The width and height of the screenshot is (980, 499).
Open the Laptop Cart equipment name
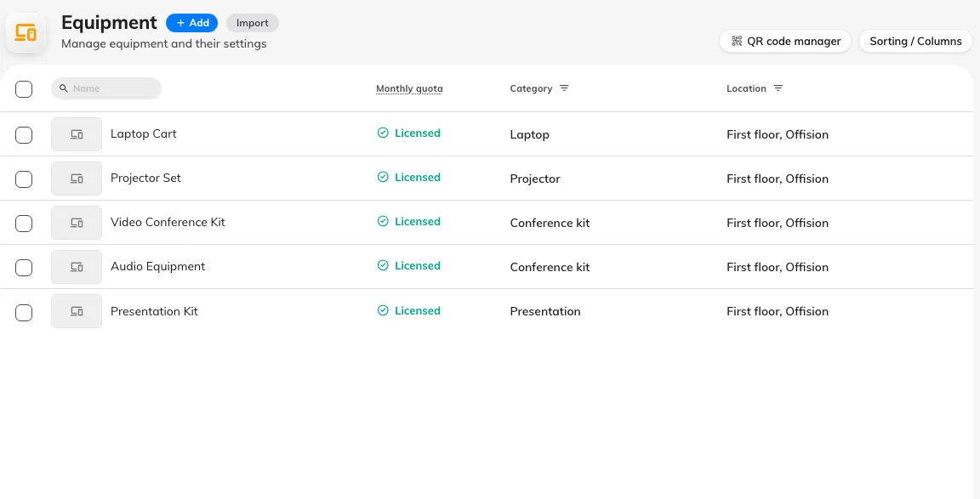point(144,133)
